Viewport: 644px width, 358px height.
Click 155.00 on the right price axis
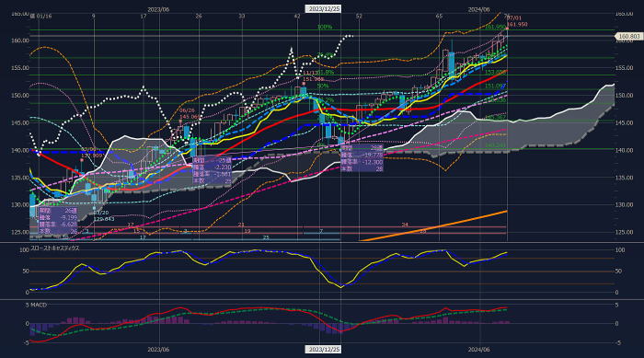[625, 68]
